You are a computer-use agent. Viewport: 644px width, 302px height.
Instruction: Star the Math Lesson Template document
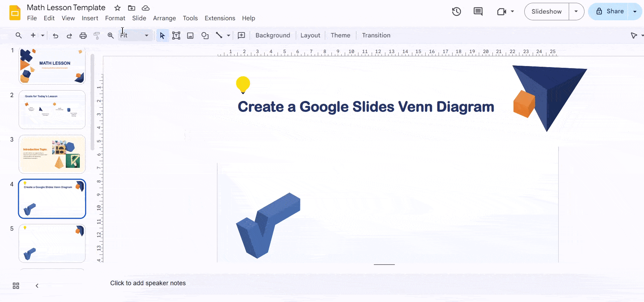click(x=118, y=8)
